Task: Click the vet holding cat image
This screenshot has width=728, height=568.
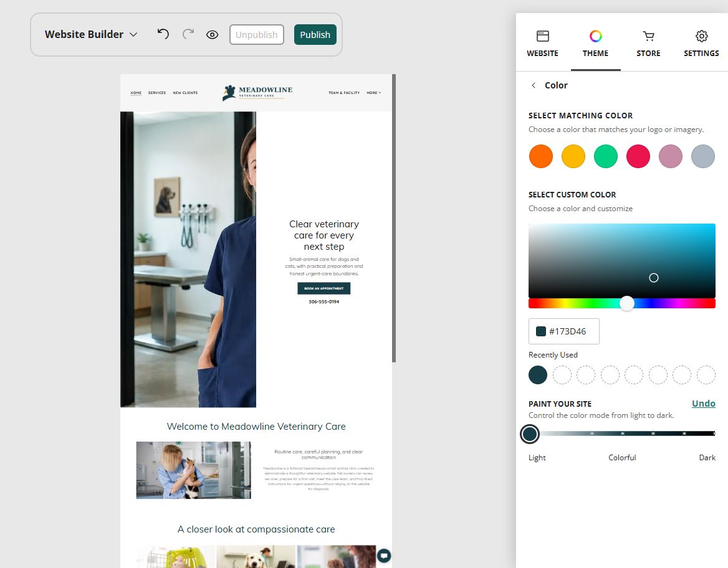Action: (194, 470)
